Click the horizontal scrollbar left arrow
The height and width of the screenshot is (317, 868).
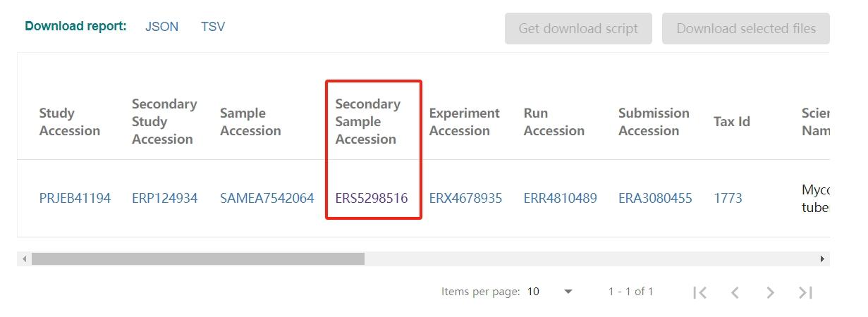tap(25, 259)
